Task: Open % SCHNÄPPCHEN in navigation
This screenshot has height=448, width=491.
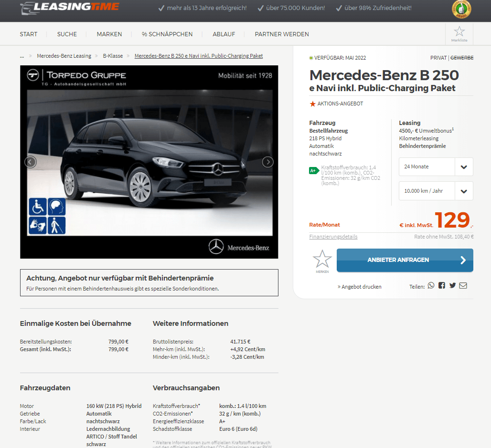Action: pyautogui.click(x=167, y=34)
